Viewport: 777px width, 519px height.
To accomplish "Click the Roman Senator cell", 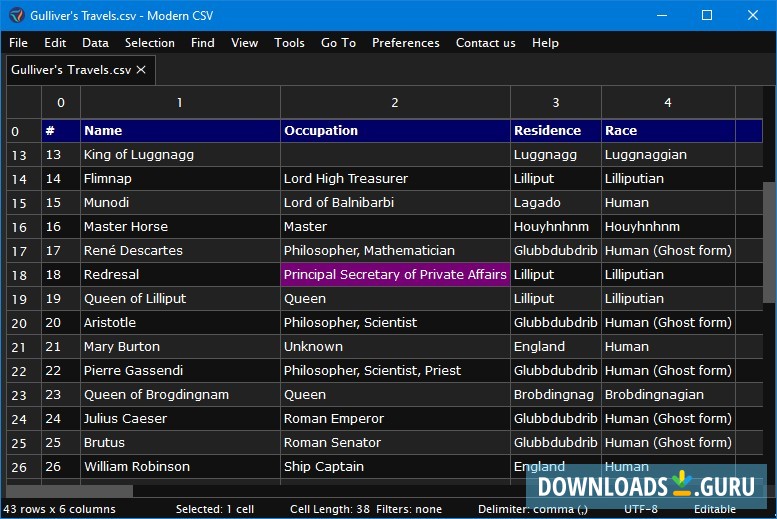I will click(x=395, y=443).
